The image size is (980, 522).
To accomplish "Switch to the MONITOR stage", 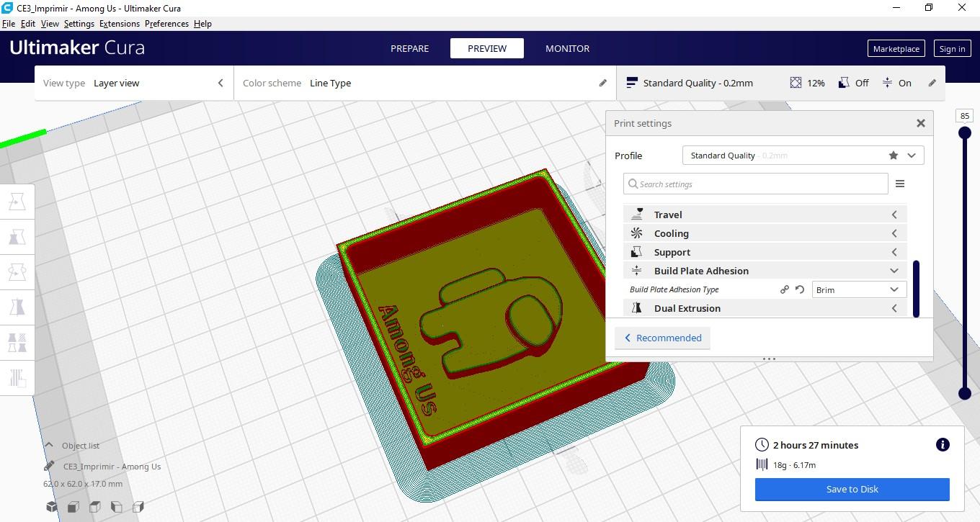I will (567, 48).
